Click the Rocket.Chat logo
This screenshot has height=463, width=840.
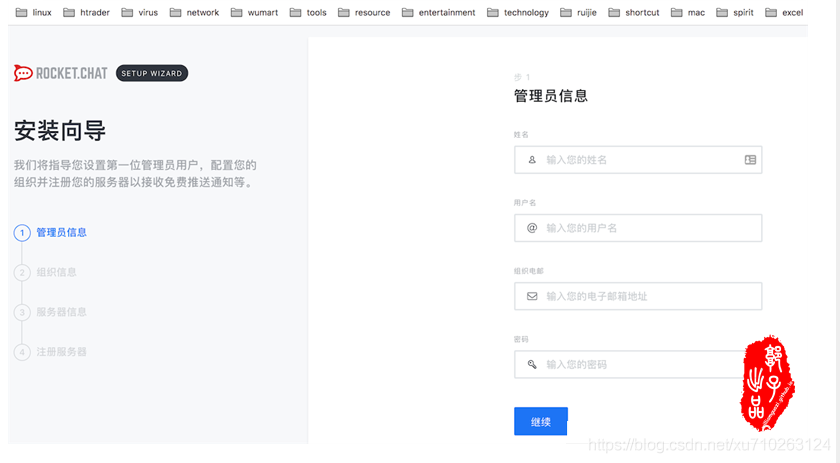click(61, 73)
